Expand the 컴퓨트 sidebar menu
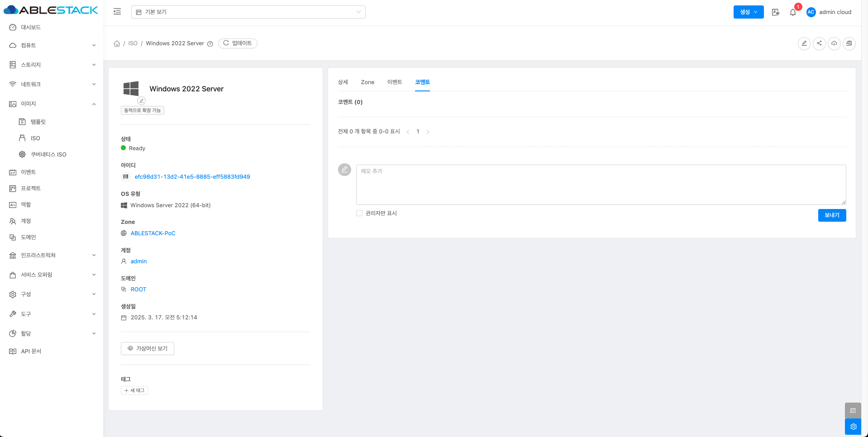 (x=52, y=45)
